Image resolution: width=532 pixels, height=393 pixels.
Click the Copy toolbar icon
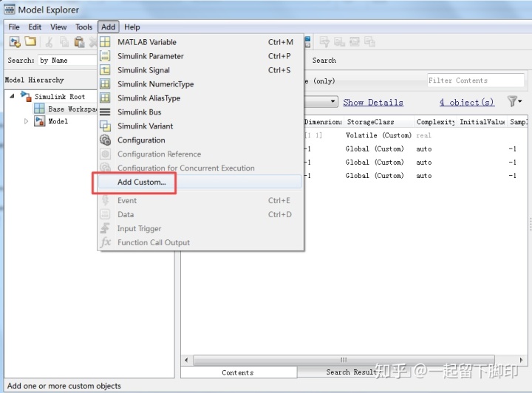point(64,41)
